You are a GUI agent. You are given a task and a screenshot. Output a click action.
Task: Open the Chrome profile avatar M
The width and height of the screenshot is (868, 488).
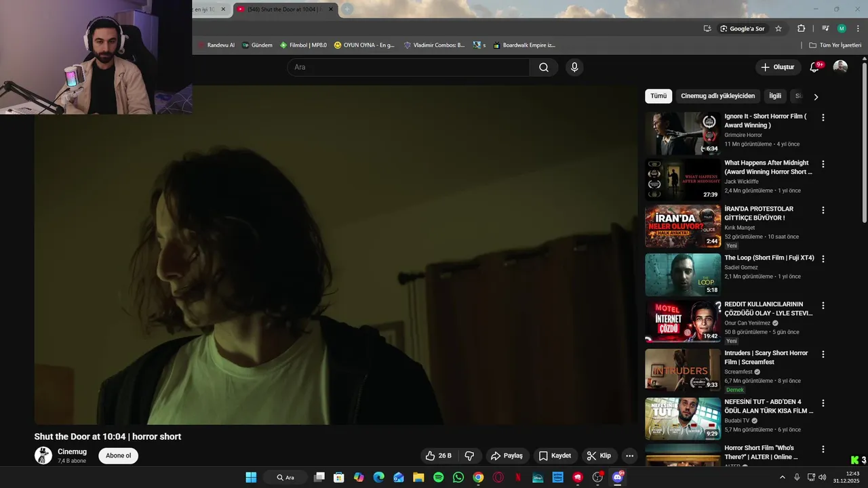click(842, 28)
